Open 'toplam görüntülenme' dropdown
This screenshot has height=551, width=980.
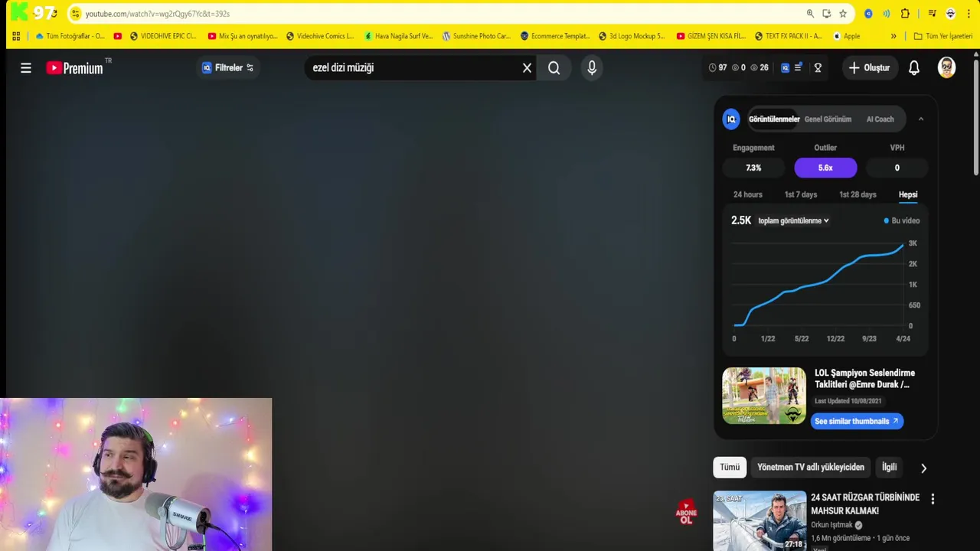[x=793, y=220]
